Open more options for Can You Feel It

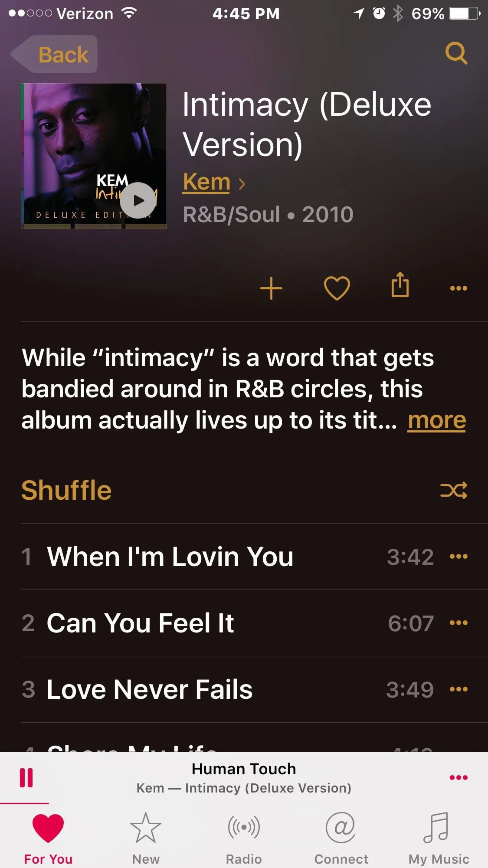(x=459, y=623)
